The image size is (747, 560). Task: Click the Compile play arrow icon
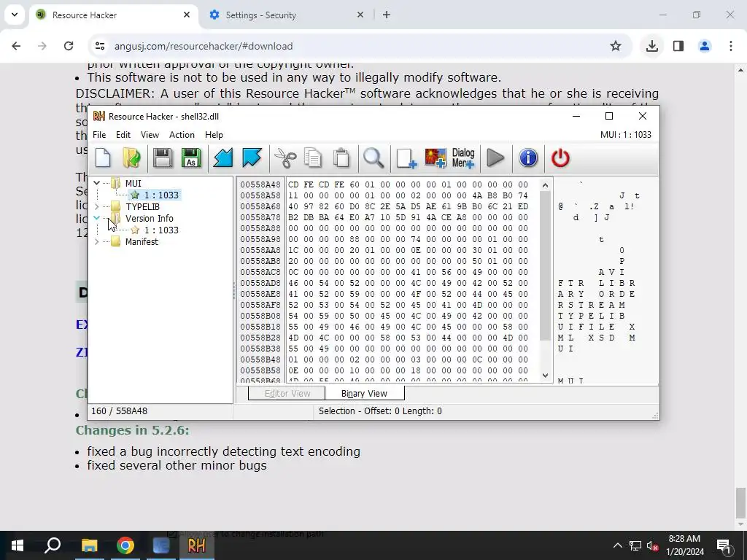point(495,157)
